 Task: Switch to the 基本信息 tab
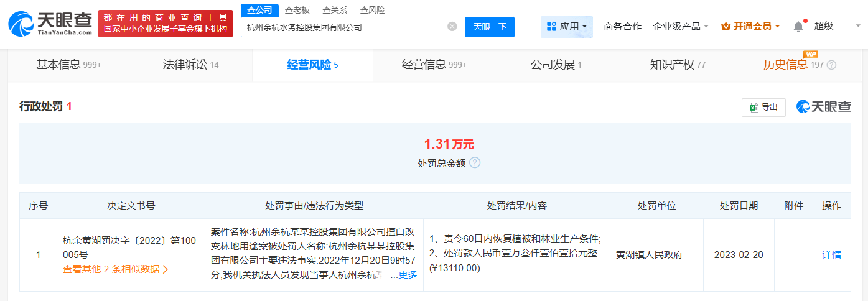(x=69, y=65)
